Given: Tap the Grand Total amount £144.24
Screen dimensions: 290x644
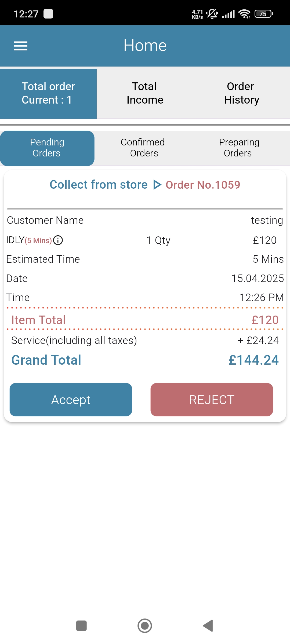Looking at the screenshot, I should (x=253, y=360).
